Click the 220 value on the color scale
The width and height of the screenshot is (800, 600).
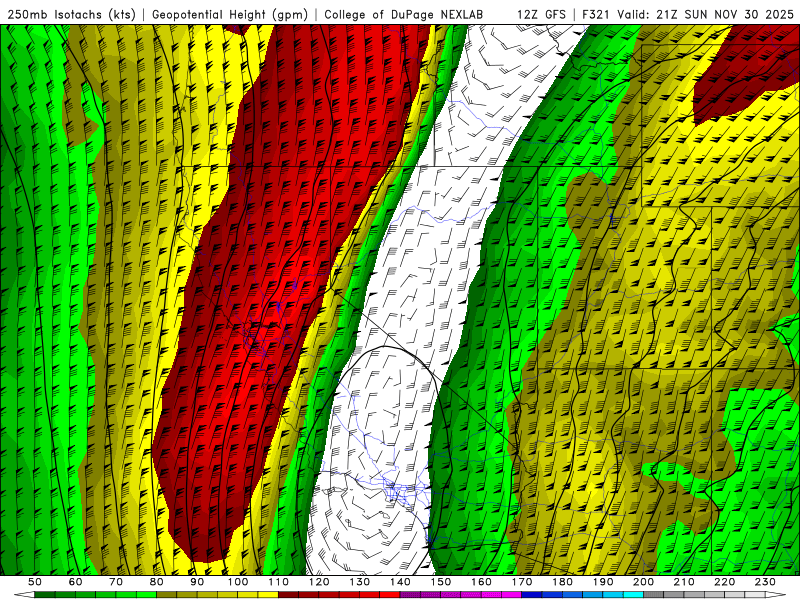tap(725, 582)
